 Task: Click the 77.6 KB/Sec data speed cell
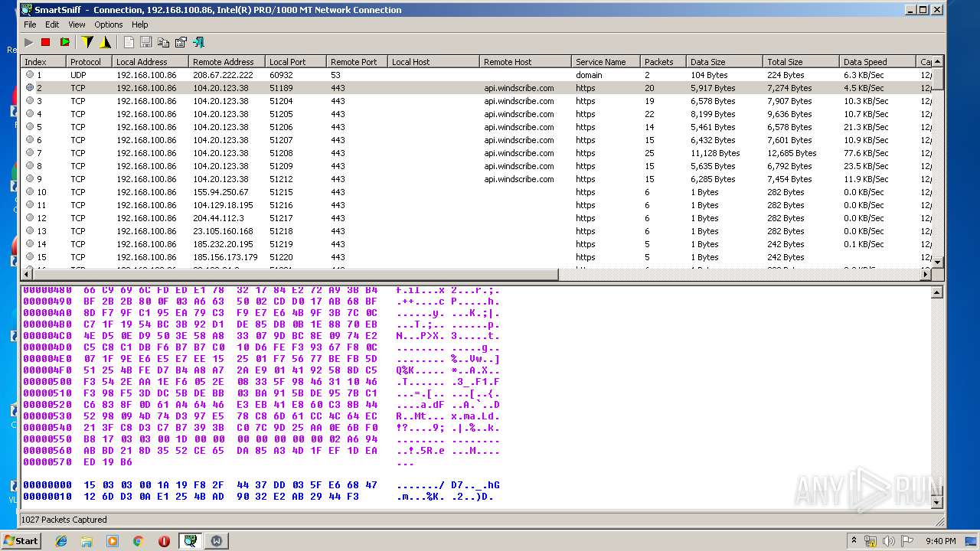click(x=867, y=153)
